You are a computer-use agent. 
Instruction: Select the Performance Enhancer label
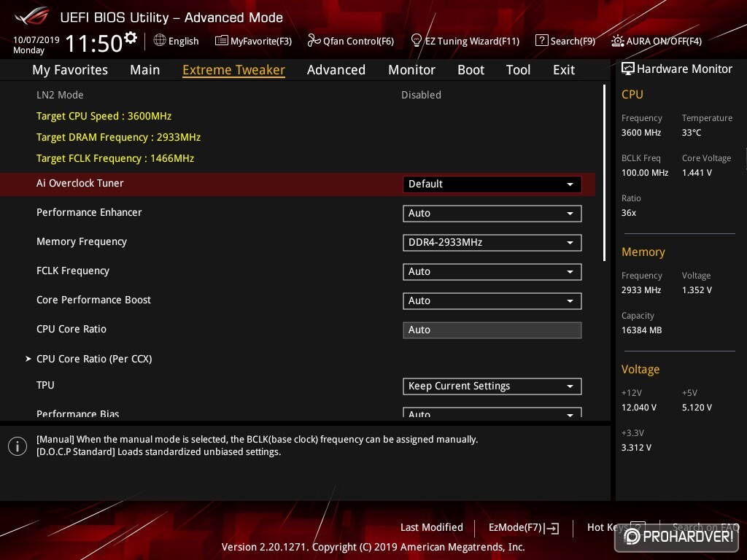[89, 212]
